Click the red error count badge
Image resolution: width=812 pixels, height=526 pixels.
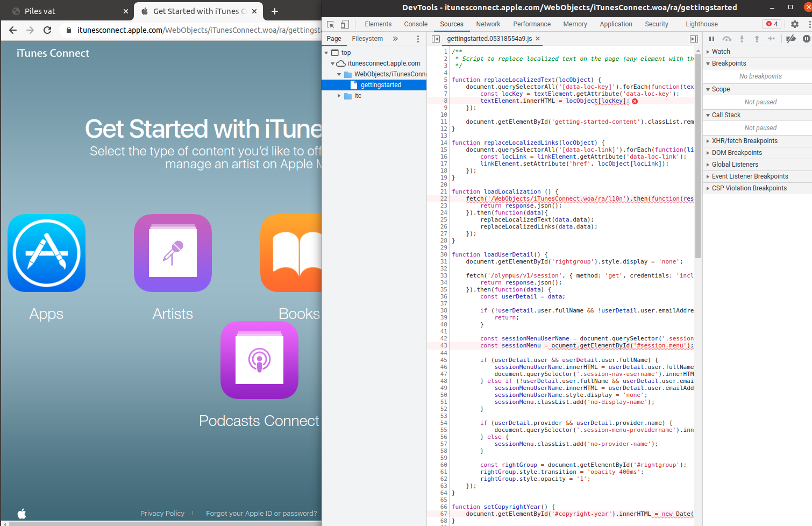coord(772,24)
